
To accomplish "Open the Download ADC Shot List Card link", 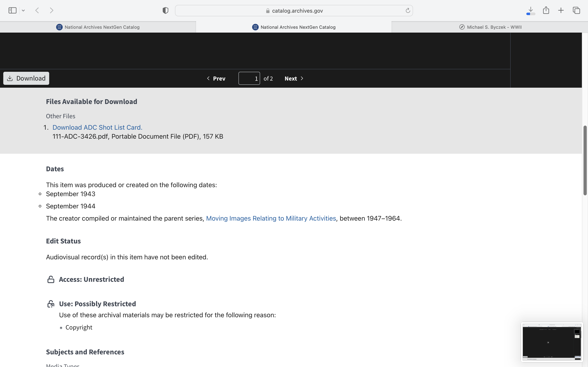I will pyautogui.click(x=97, y=127).
